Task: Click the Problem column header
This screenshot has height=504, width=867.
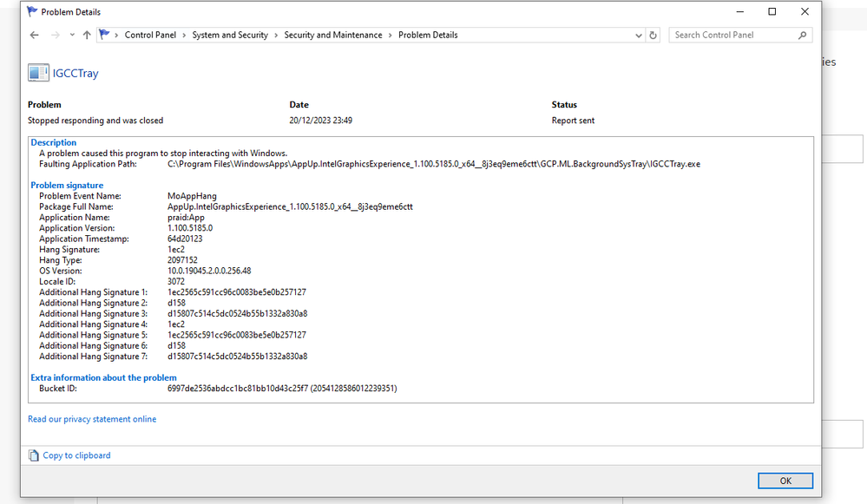Action: tap(44, 104)
